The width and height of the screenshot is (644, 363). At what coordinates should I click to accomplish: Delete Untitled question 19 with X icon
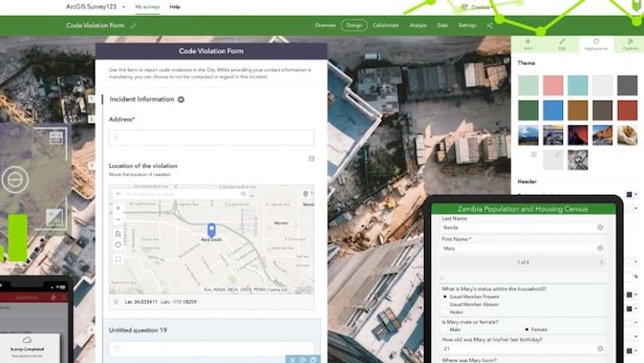point(292,360)
